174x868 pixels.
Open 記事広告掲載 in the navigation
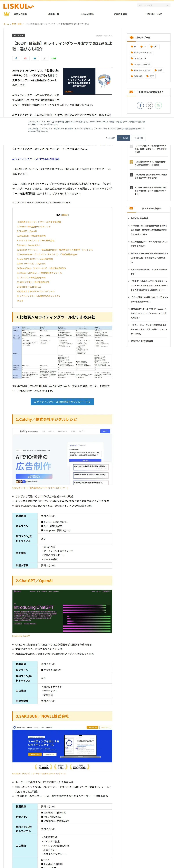(x=120, y=14)
